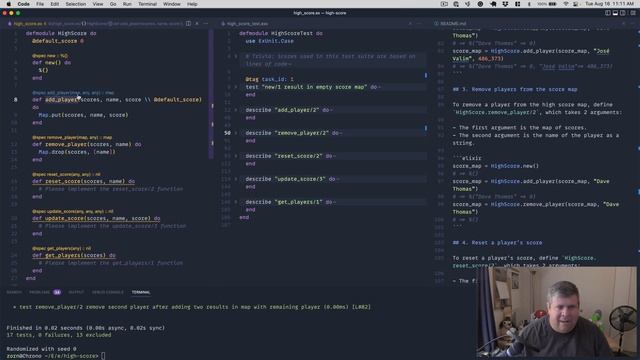640x360 pixels.
Task: Click the date and time in menu bar
Action: [610, 4]
